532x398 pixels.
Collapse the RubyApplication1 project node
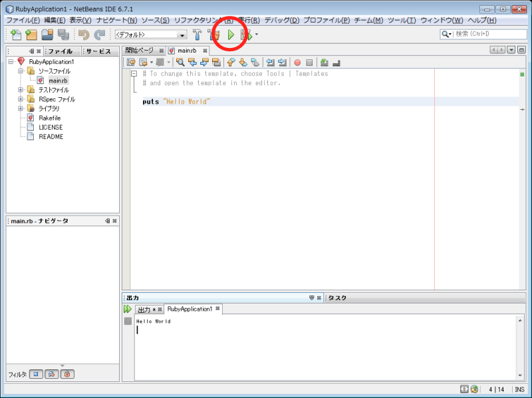(11, 61)
